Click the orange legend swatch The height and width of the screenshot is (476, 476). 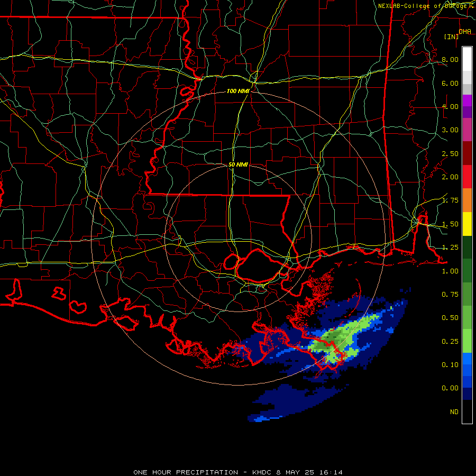[x=467, y=200]
